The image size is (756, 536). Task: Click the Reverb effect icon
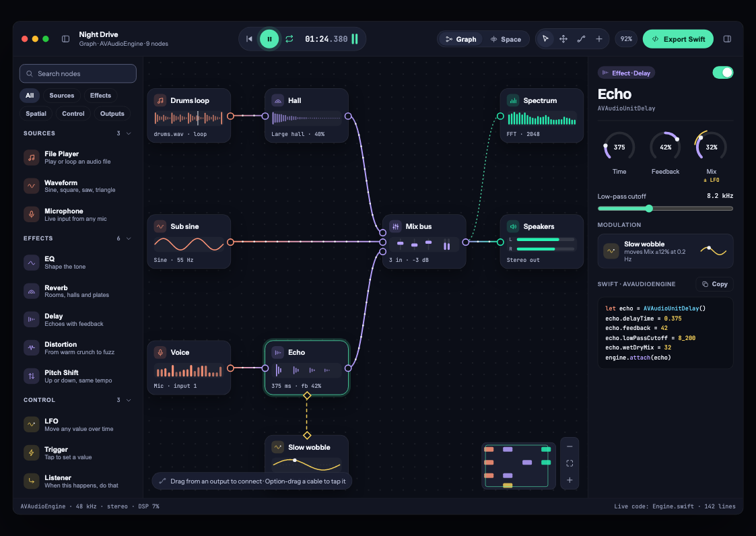(32, 291)
